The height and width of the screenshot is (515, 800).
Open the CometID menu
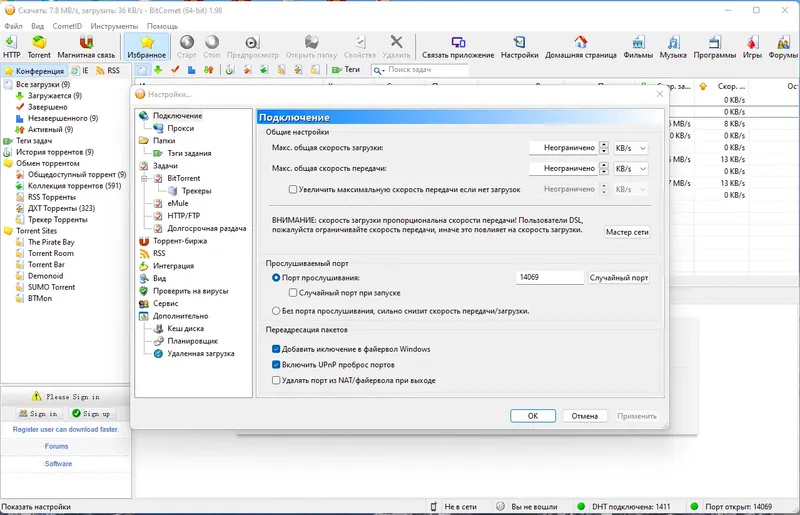point(67,26)
